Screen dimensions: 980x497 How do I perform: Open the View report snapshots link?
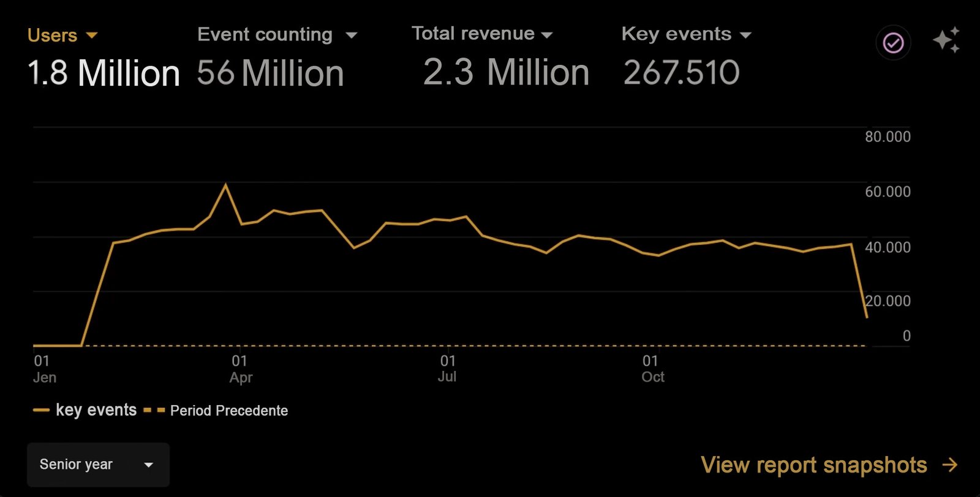point(813,465)
